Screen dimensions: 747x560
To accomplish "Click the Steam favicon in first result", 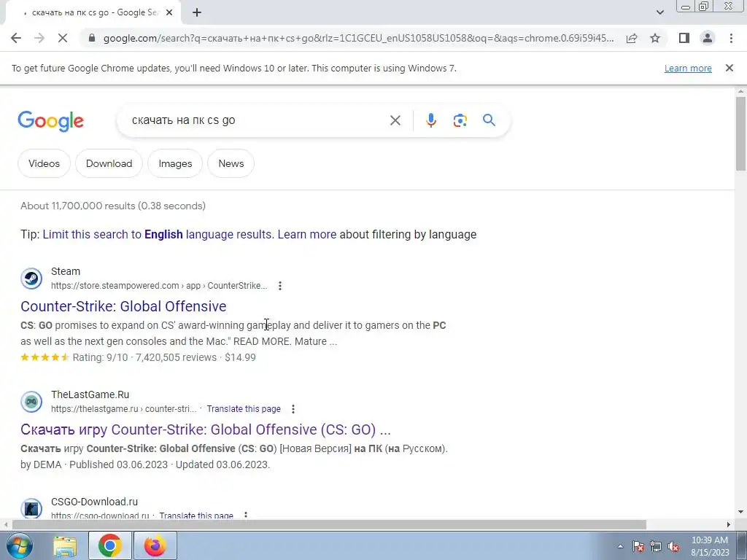I will click(31, 279).
